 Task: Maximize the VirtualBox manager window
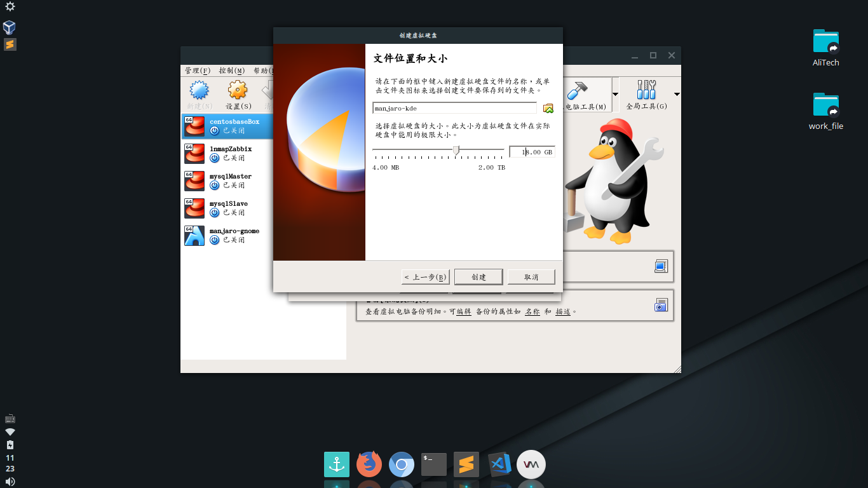click(x=653, y=55)
